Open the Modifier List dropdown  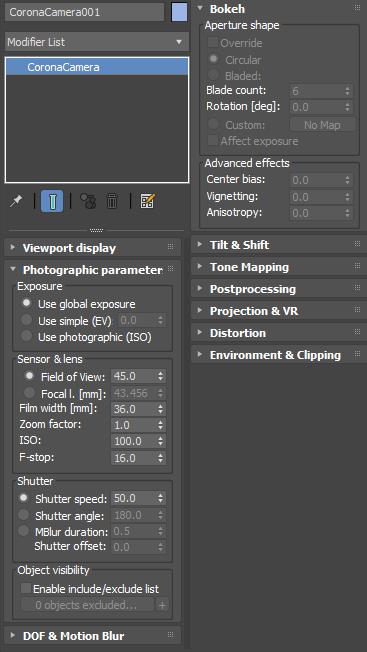click(97, 42)
